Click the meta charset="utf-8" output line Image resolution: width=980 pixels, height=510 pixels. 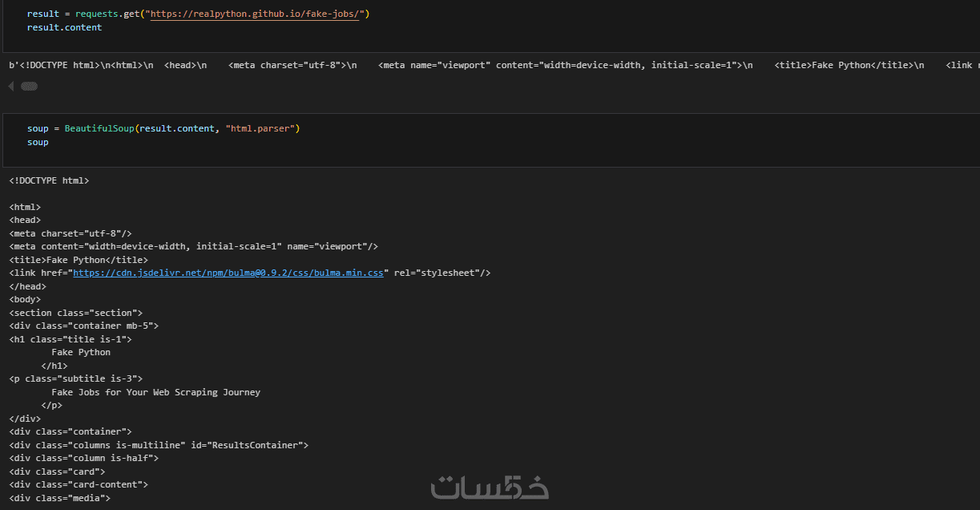[71, 233]
